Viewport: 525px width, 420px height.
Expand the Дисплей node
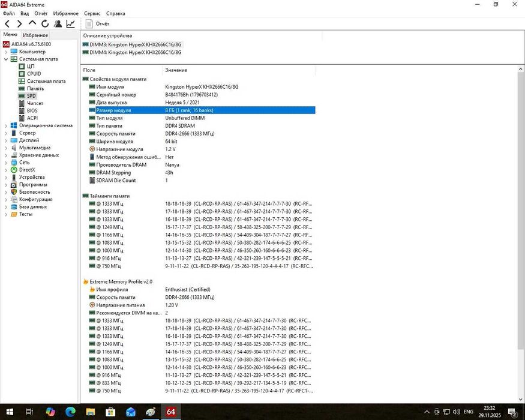(5, 140)
